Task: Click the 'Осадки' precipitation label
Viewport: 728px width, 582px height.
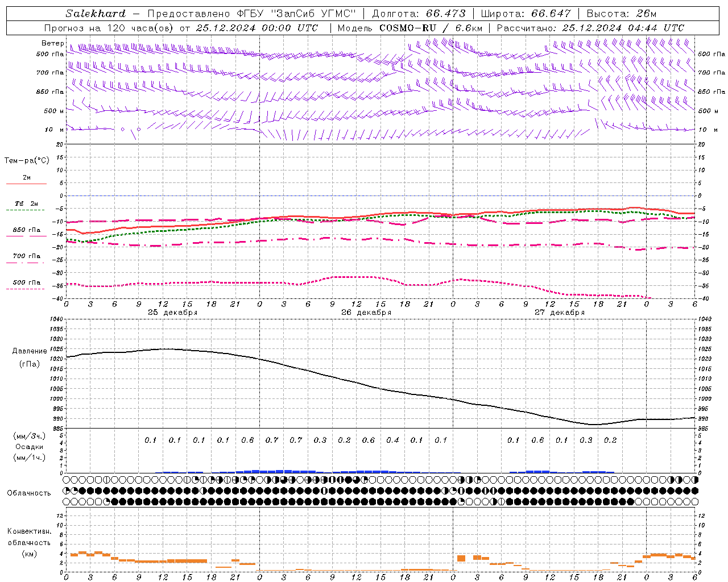Action: [x=30, y=447]
